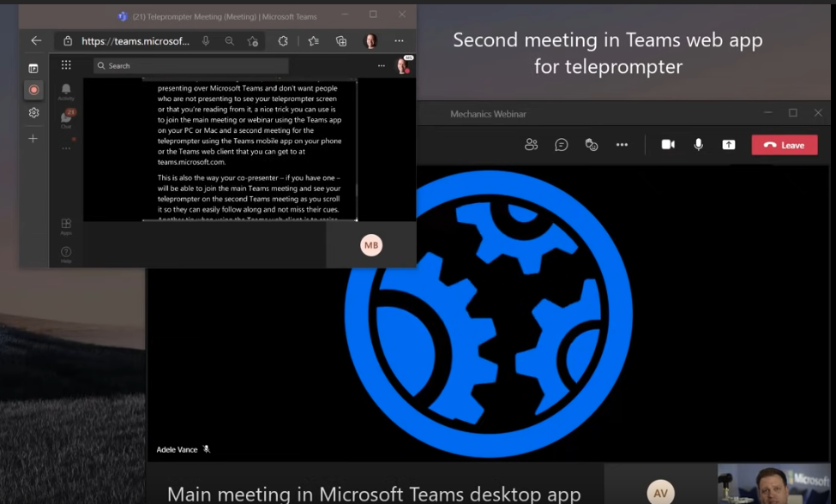Click the microphone icon in the address bar
The image size is (836, 504).
[x=206, y=41]
